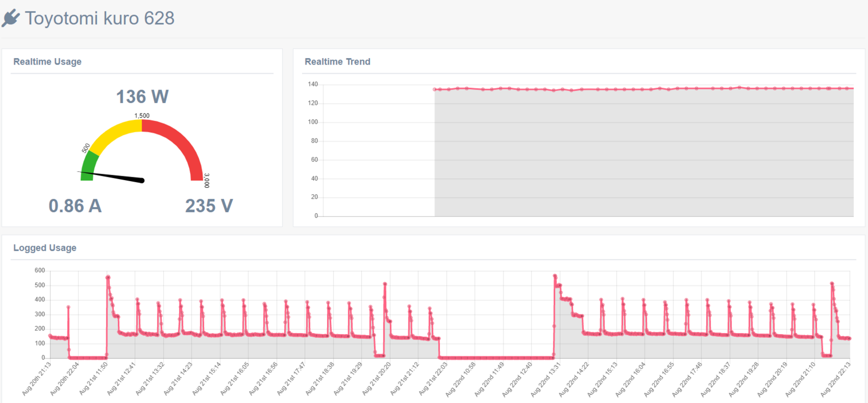Click the '140' y-axis label in Realtime Trend
The height and width of the screenshot is (403, 868).
[313, 84]
